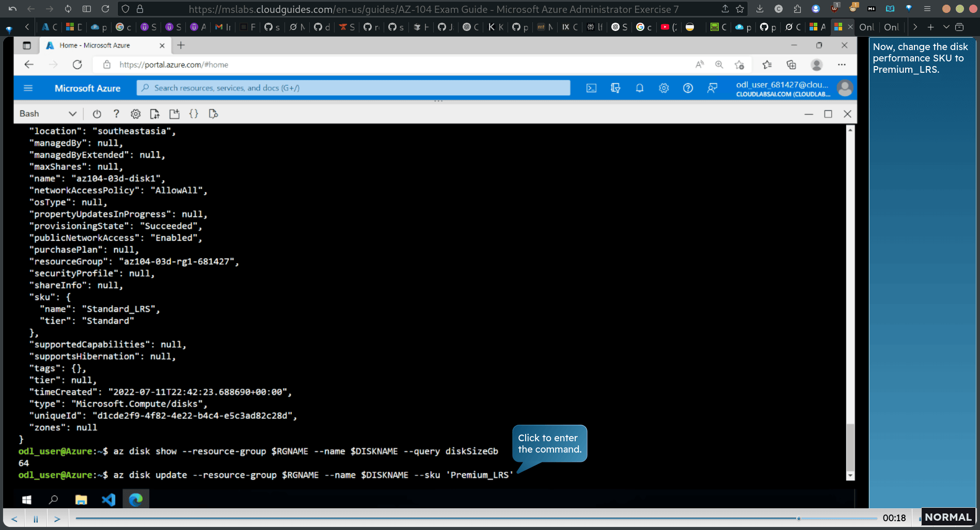This screenshot has width=980, height=530.
Task: Open Azure Help question mark icon
Action: click(x=688, y=88)
